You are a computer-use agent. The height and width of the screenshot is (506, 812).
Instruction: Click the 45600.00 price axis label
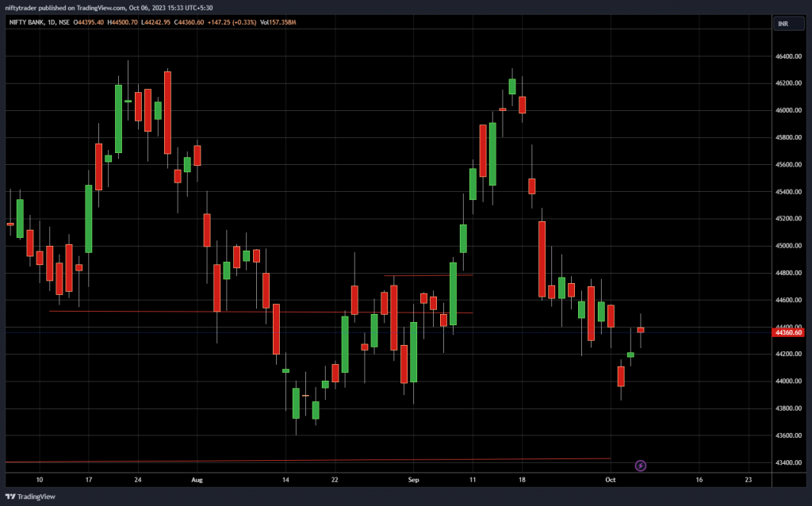(x=788, y=164)
